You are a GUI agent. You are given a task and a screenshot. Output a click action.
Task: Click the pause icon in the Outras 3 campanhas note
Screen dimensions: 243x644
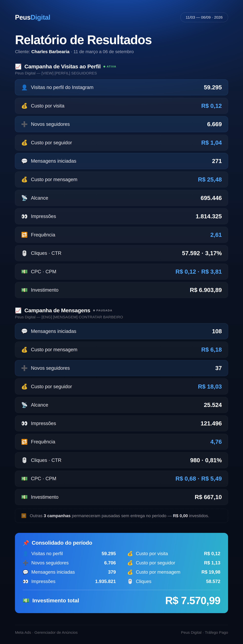(24, 516)
